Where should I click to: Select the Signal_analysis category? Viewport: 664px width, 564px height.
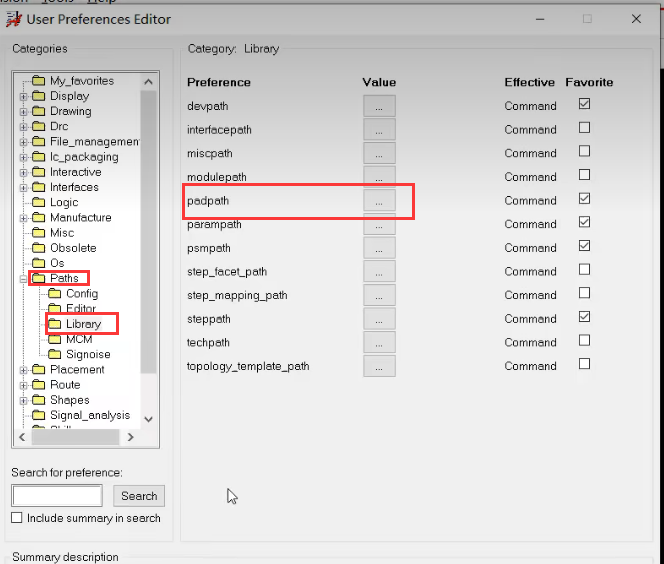[x=89, y=415]
